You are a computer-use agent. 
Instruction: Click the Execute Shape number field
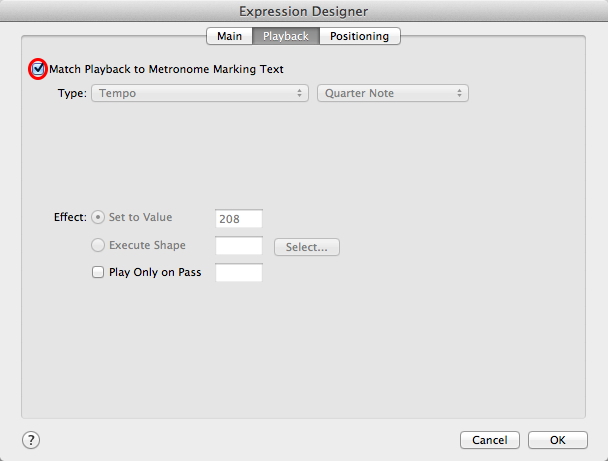pos(239,246)
